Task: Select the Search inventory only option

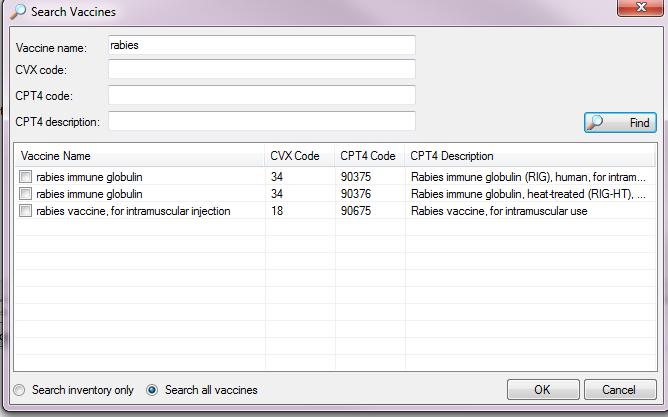Action: pos(19,390)
